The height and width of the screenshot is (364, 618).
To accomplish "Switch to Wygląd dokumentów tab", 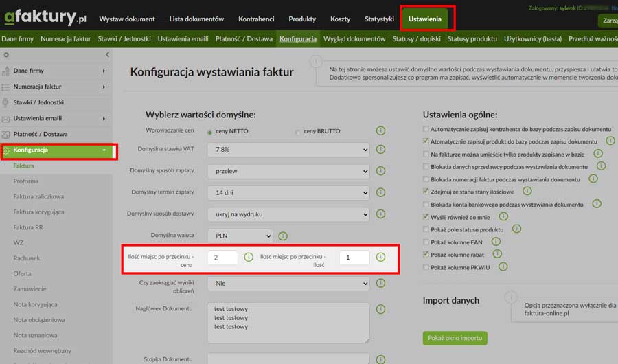I will click(x=354, y=39).
